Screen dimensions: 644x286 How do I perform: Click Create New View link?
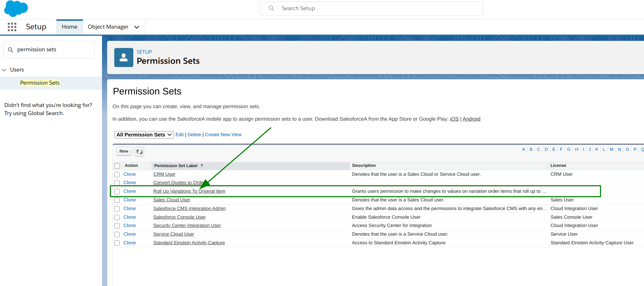[x=223, y=135]
